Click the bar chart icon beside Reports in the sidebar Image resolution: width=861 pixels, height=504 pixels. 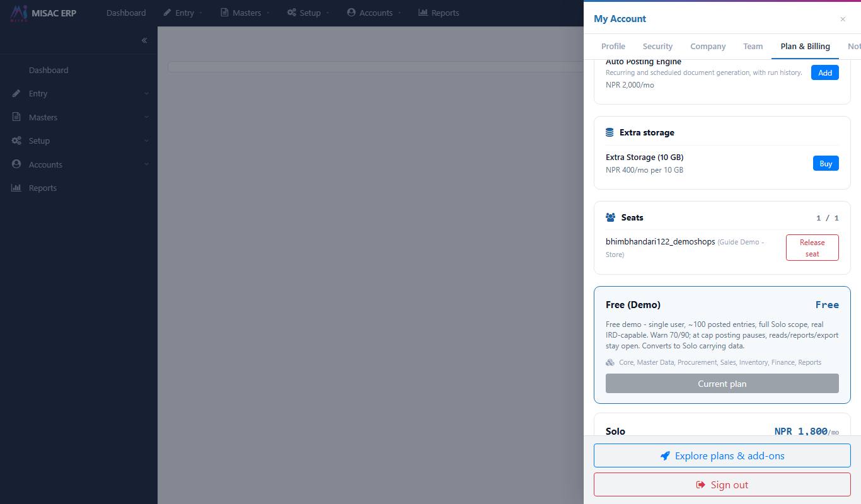[16, 188]
